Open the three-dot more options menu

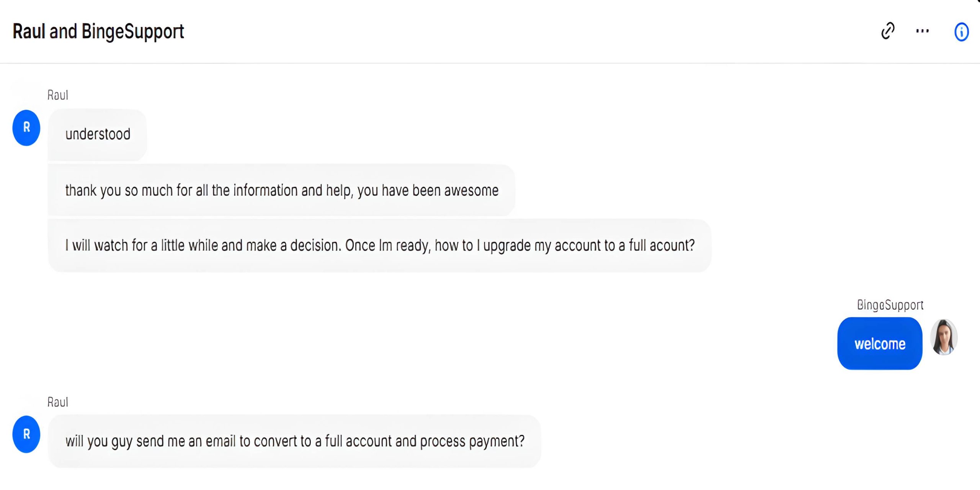(922, 31)
